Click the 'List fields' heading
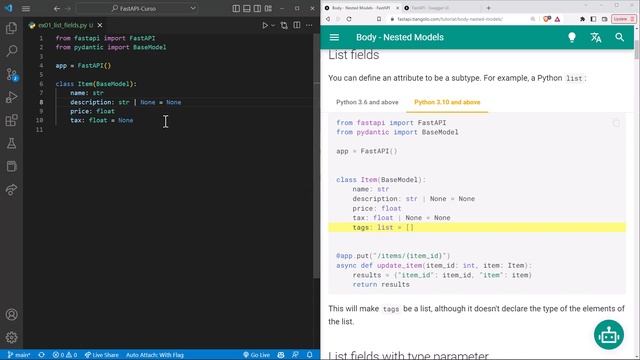 [353, 55]
